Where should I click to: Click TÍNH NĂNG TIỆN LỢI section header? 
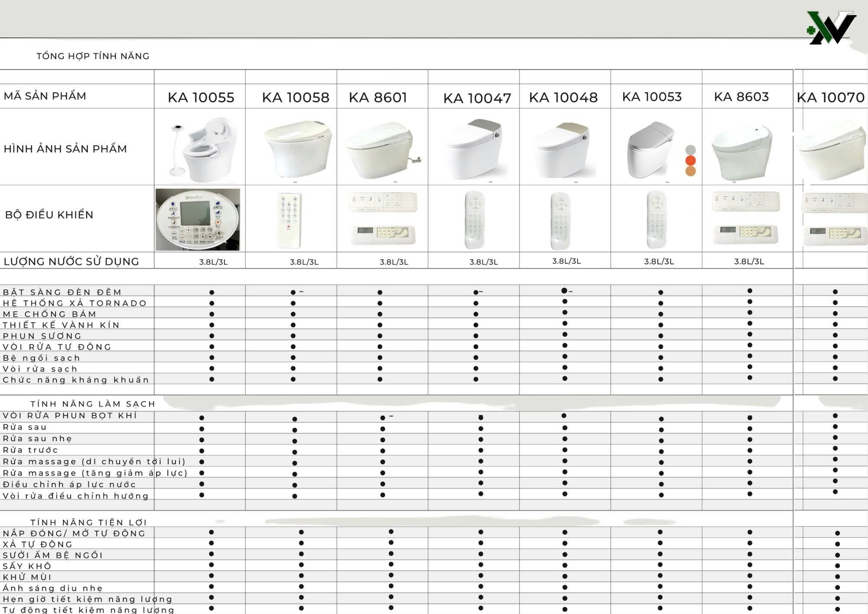click(x=89, y=522)
